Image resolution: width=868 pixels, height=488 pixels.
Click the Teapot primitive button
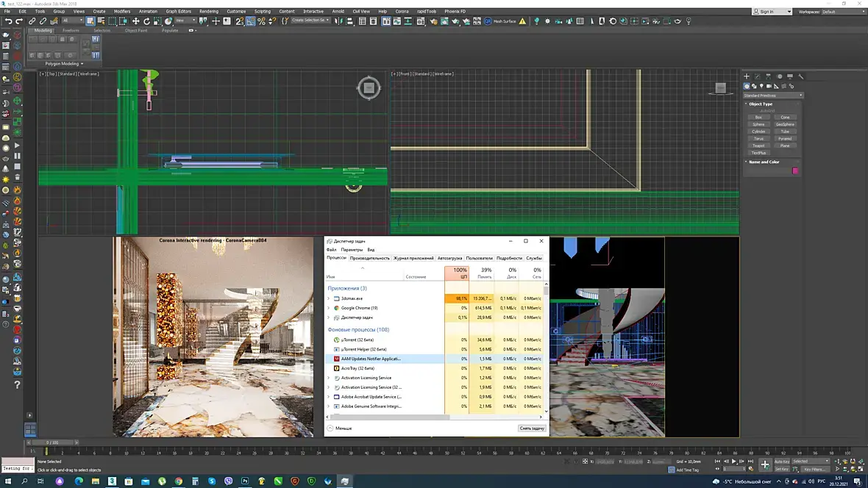click(758, 146)
